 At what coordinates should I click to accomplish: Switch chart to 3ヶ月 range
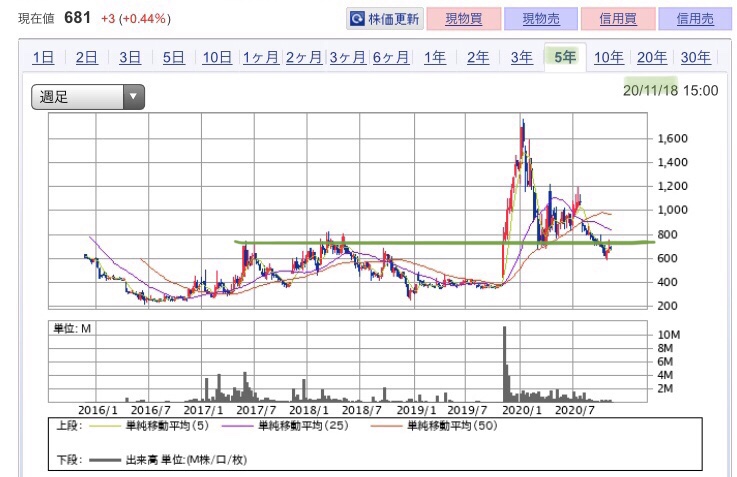[x=348, y=57]
